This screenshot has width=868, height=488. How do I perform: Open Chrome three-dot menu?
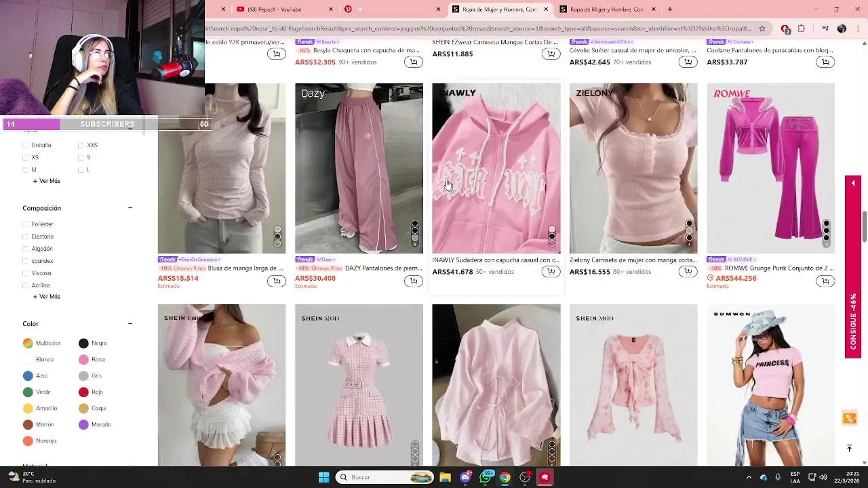[858, 28]
